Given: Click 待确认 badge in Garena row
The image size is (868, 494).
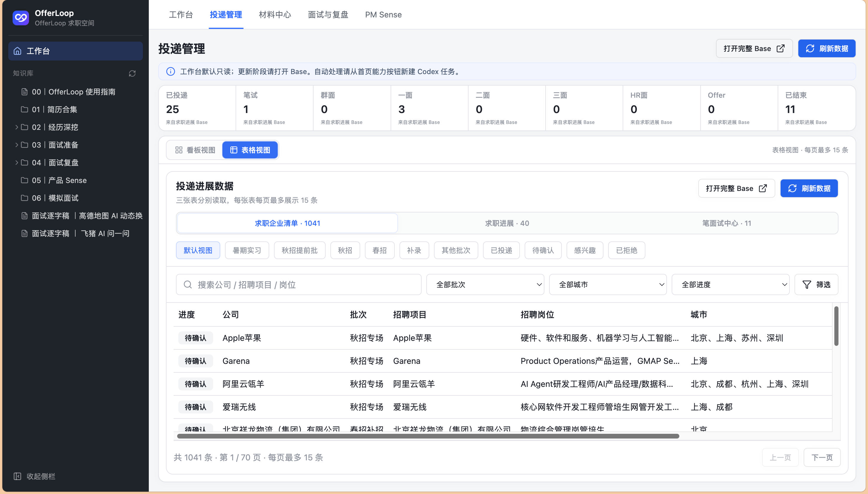Looking at the screenshot, I should pos(195,361).
